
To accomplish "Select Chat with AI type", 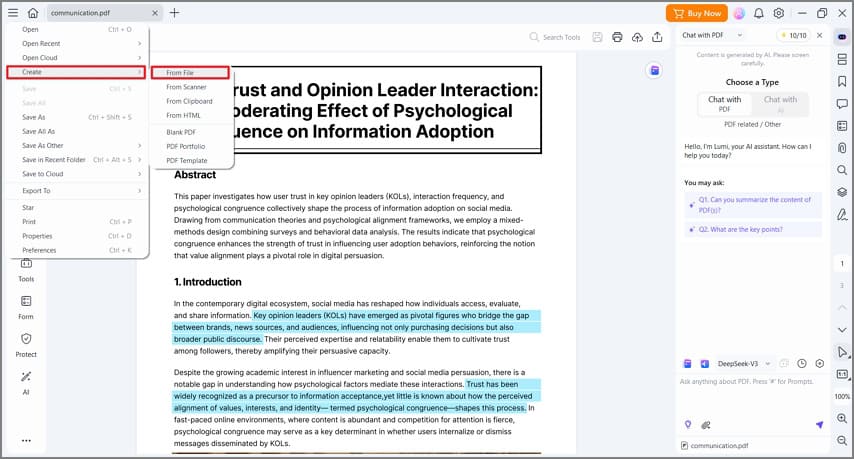I will point(780,103).
